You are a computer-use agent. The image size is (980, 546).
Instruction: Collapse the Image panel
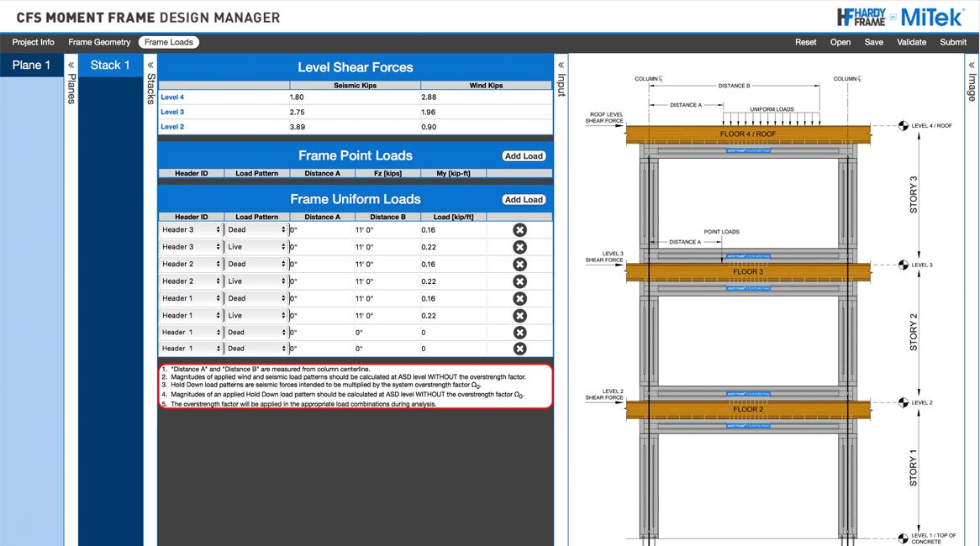pos(972,66)
